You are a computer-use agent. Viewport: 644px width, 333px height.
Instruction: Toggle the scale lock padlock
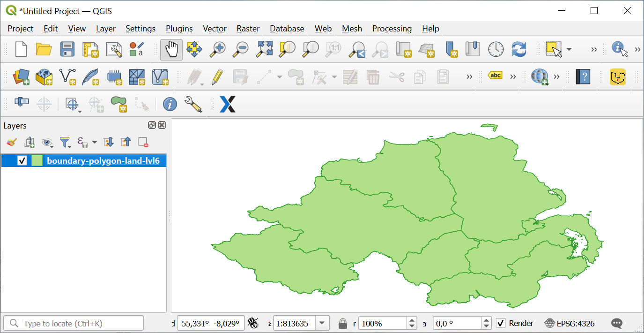[x=342, y=323]
